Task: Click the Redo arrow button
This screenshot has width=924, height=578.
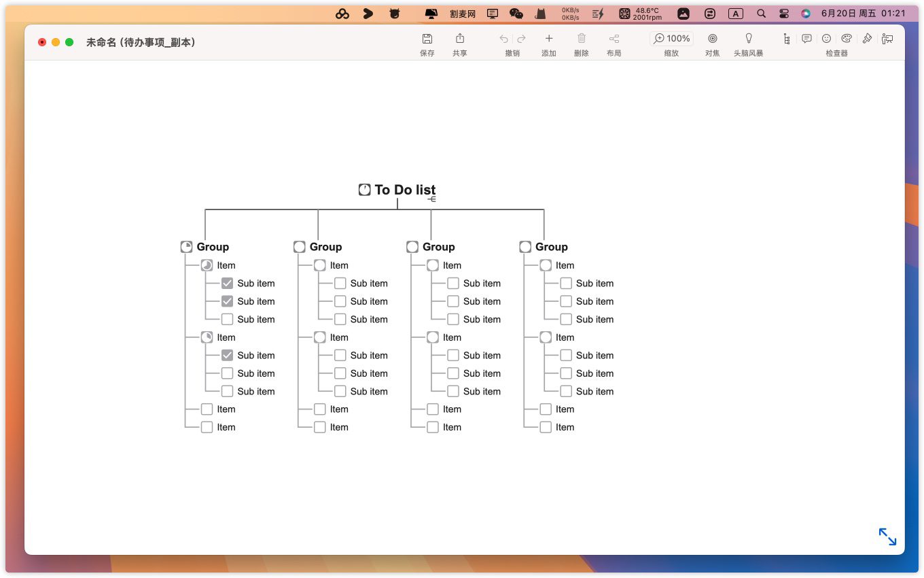Action: 522,39
